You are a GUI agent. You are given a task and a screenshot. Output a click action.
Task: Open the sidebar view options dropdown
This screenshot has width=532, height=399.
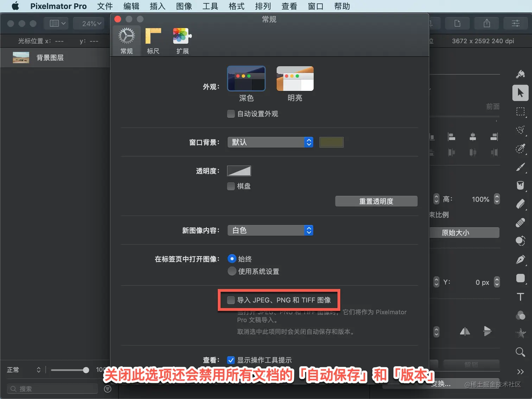(56, 24)
